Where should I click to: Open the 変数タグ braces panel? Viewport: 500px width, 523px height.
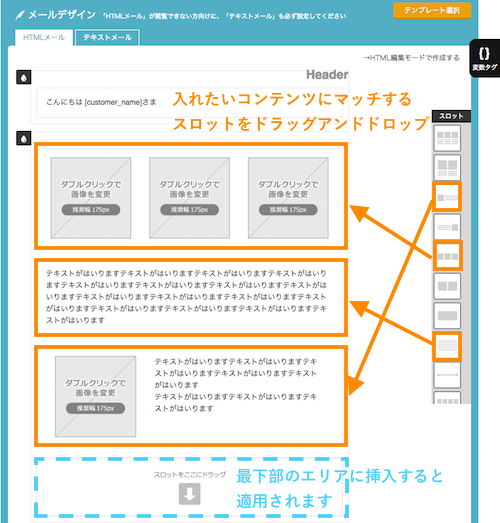tap(485, 58)
